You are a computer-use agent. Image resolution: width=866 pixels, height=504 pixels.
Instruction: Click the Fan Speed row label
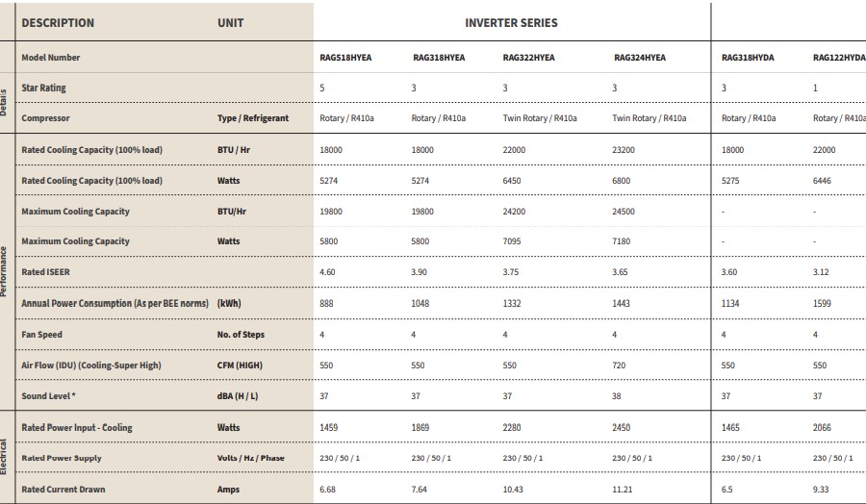click(x=41, y=335)
